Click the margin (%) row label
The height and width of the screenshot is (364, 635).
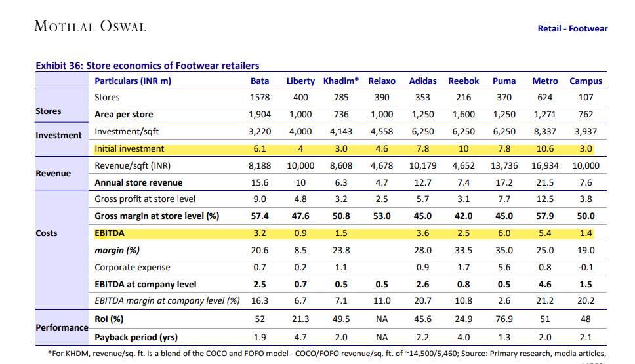(x=117, y=251)
